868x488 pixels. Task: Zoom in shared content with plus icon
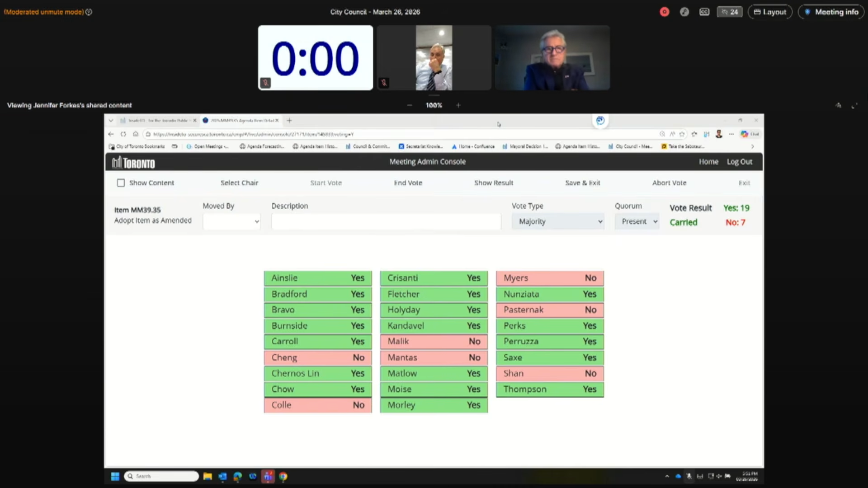(458, 105)
